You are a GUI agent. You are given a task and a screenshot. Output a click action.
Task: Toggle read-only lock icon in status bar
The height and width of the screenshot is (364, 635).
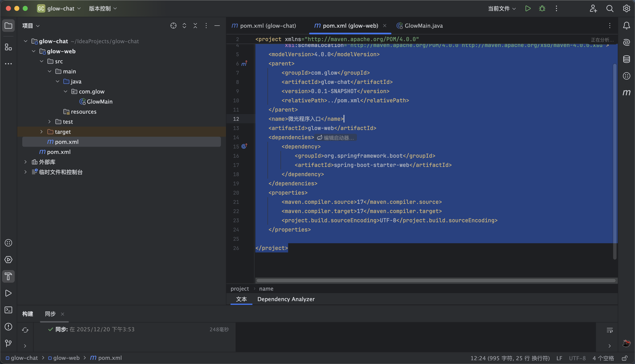625,358
